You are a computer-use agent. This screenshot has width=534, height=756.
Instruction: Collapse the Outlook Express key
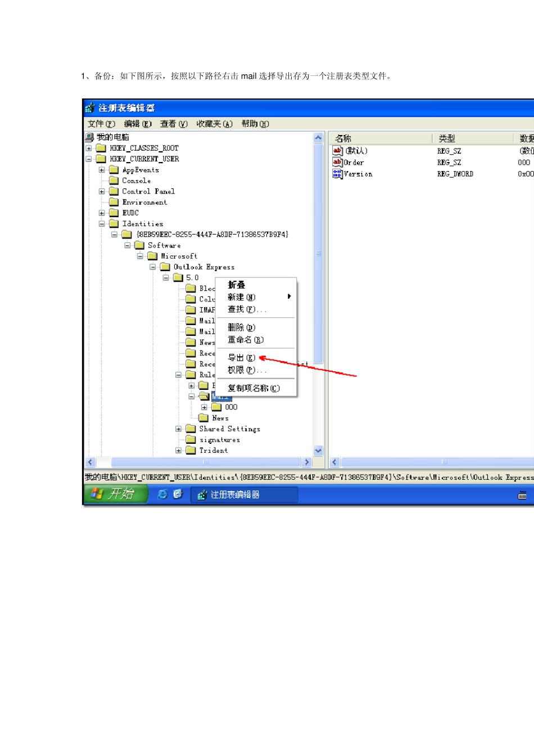pos(153,267)
